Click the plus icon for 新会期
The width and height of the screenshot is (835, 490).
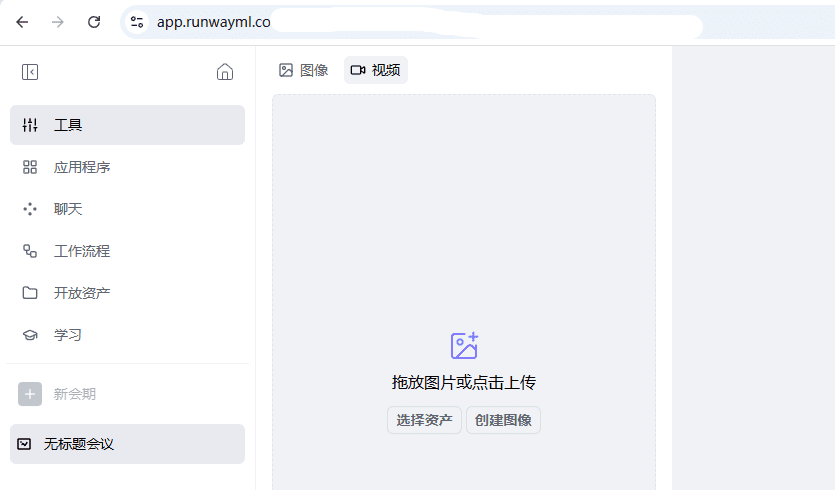(x=30, y=394)
